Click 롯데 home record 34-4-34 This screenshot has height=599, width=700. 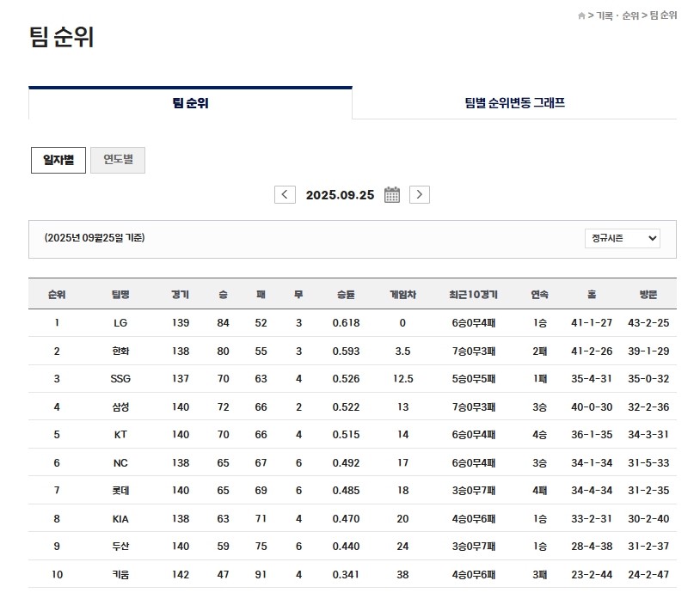[592, 491]
